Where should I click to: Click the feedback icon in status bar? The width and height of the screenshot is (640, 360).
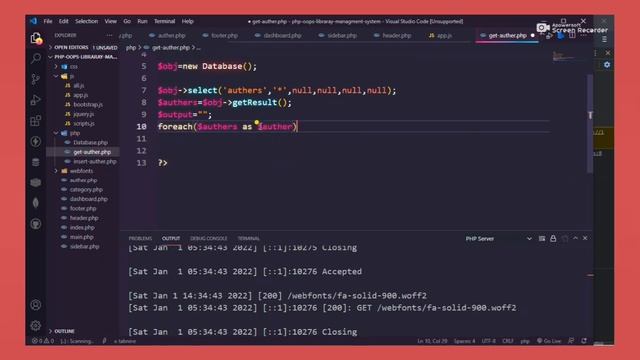[x=571, y=341]
